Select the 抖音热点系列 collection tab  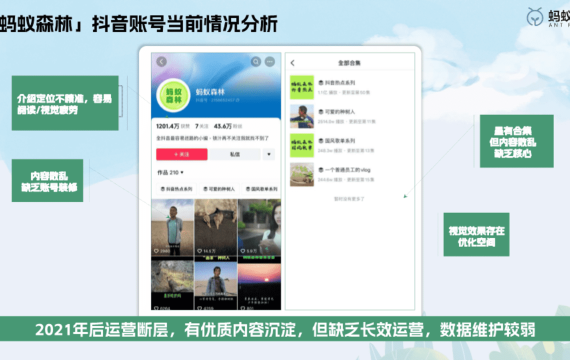click(x=176, y=189)
